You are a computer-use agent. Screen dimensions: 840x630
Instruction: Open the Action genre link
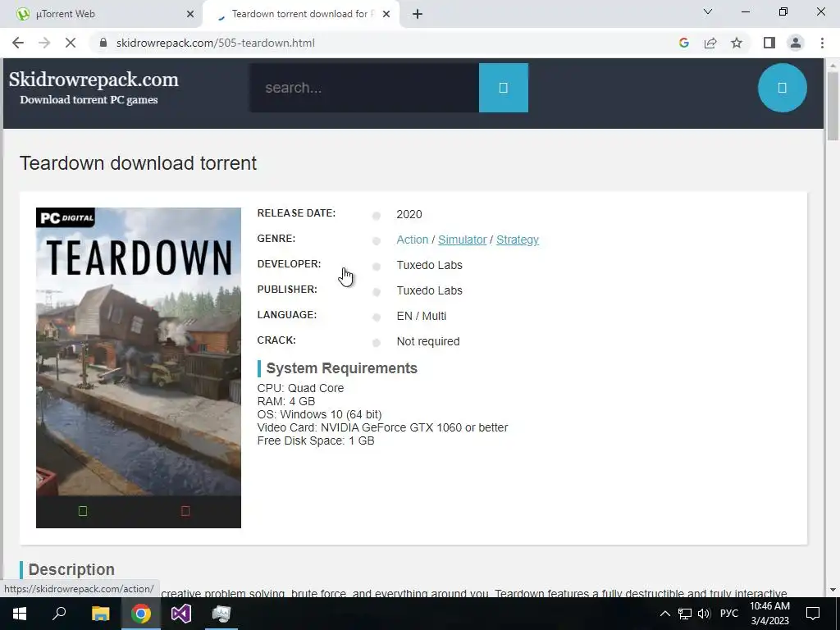point(412,240)
